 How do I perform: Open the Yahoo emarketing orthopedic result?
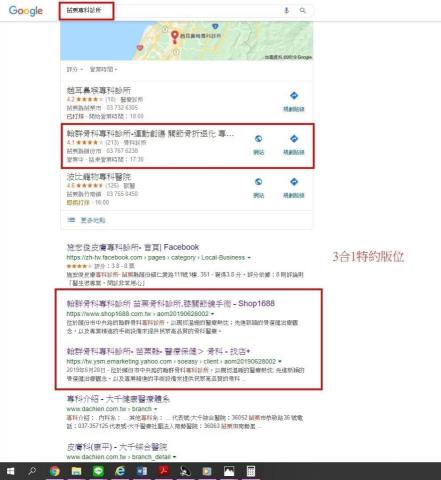coord(158,351)
